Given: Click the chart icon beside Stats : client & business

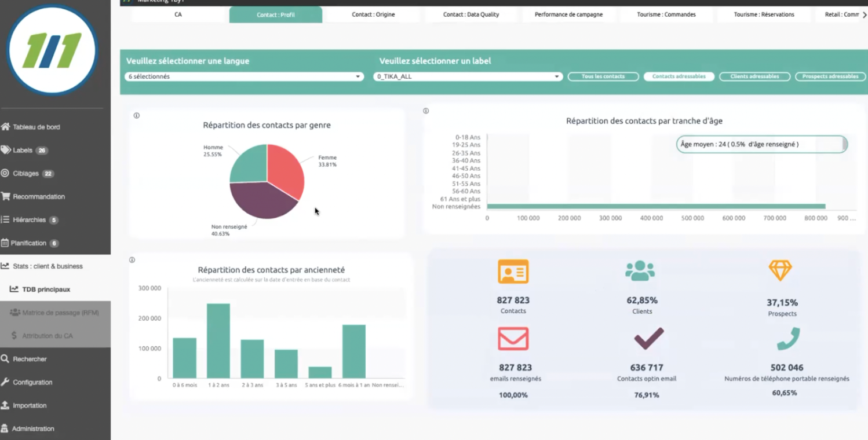Looking at the screenshot, I should (x=5, y=266).
